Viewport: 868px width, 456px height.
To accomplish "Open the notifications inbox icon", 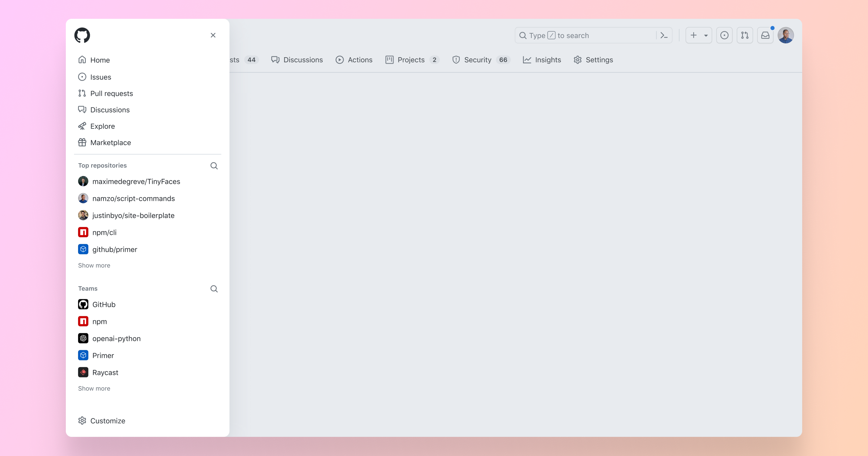I will pyautogui.click(x=765, y=35).
